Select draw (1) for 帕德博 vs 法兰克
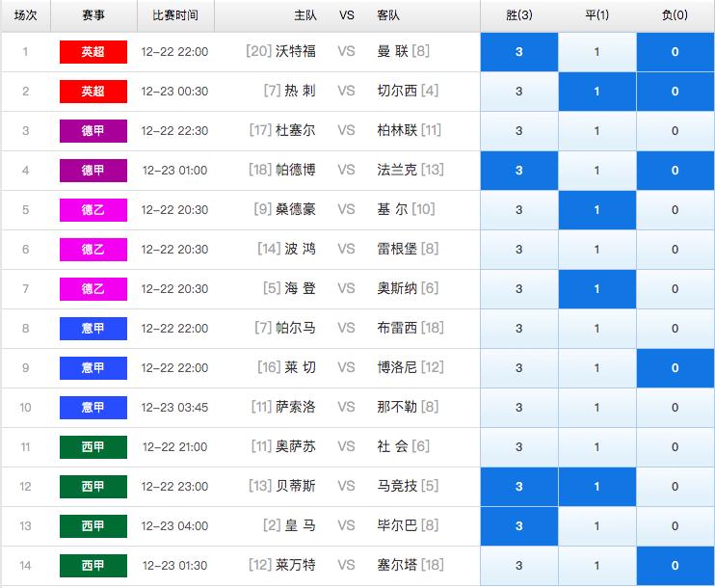This screenshot has height=588, width=715. [x=596, y=171]
